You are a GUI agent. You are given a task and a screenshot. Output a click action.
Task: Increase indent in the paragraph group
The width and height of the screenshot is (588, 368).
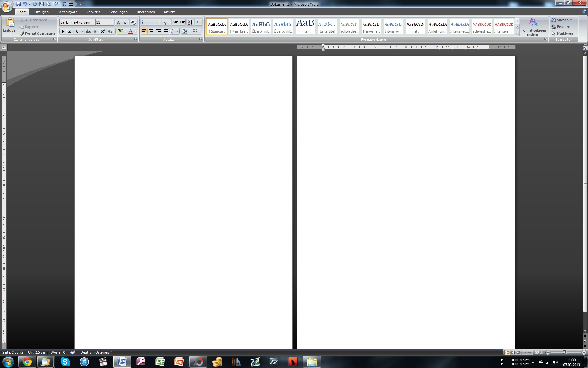click(183, 22)
